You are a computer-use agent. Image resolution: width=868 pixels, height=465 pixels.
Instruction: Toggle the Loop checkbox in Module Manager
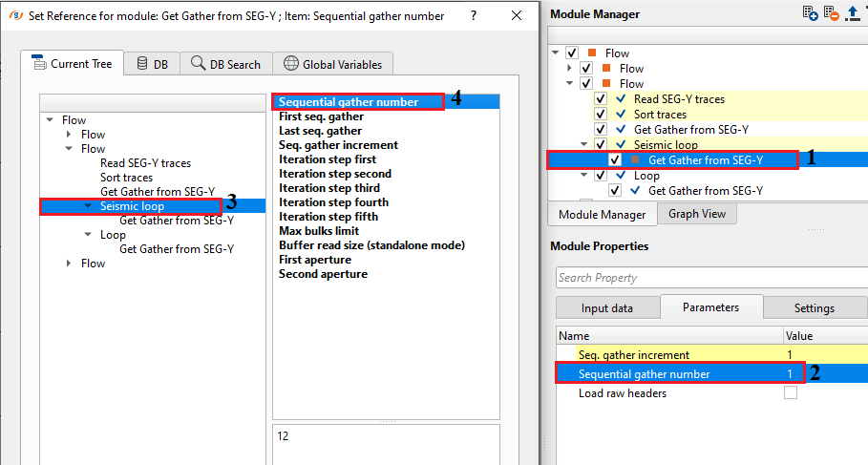coord(601,176)
